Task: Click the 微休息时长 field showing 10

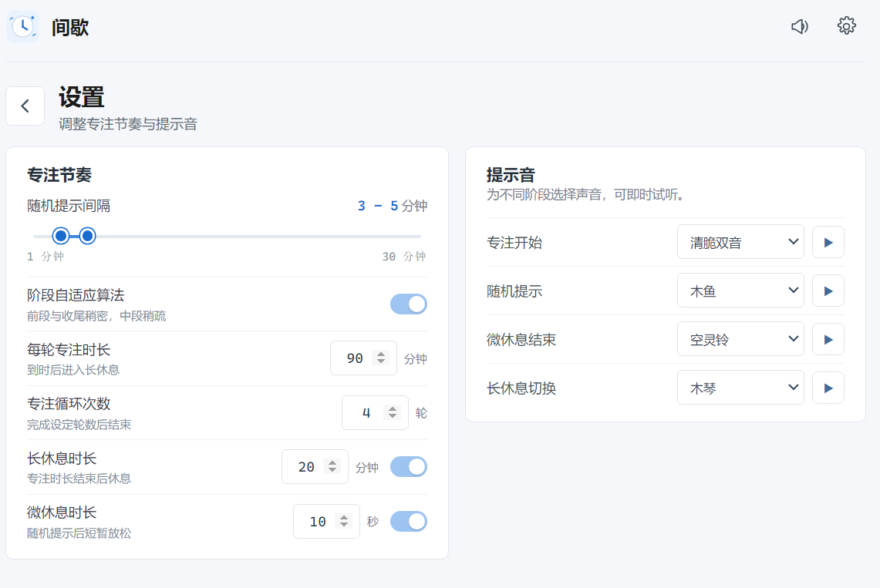Action: coord(326,521)
